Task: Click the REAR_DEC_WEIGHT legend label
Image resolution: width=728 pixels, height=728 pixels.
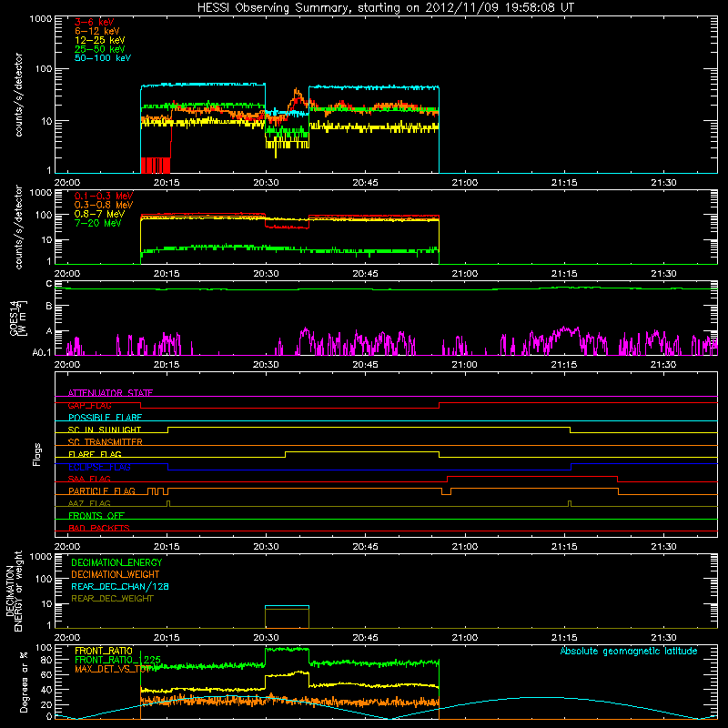Action: 112,599
